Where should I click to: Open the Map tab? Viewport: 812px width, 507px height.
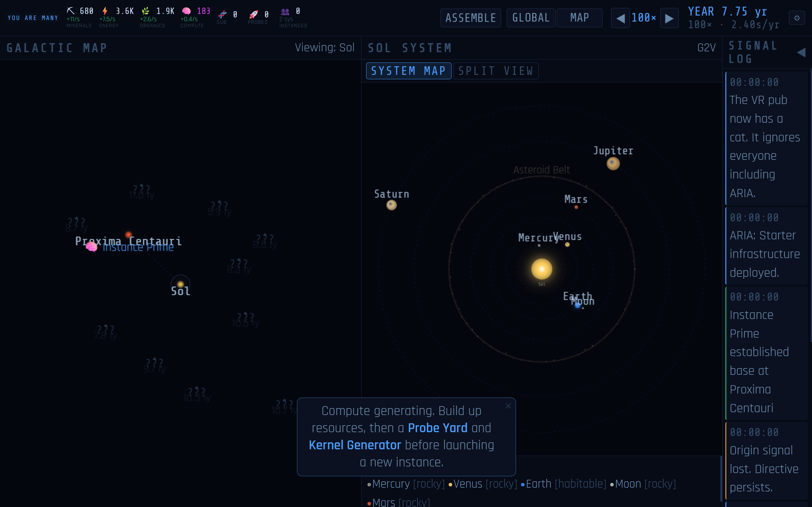click(579, 18)
